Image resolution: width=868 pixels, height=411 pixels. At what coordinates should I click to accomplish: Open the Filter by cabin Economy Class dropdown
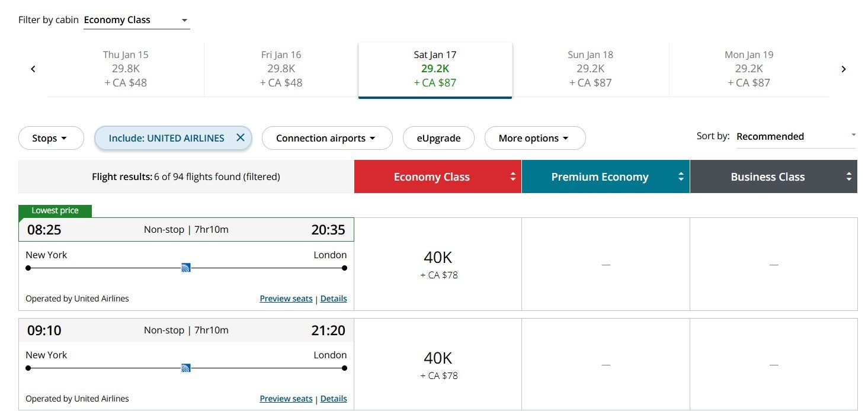coord(137,20)
